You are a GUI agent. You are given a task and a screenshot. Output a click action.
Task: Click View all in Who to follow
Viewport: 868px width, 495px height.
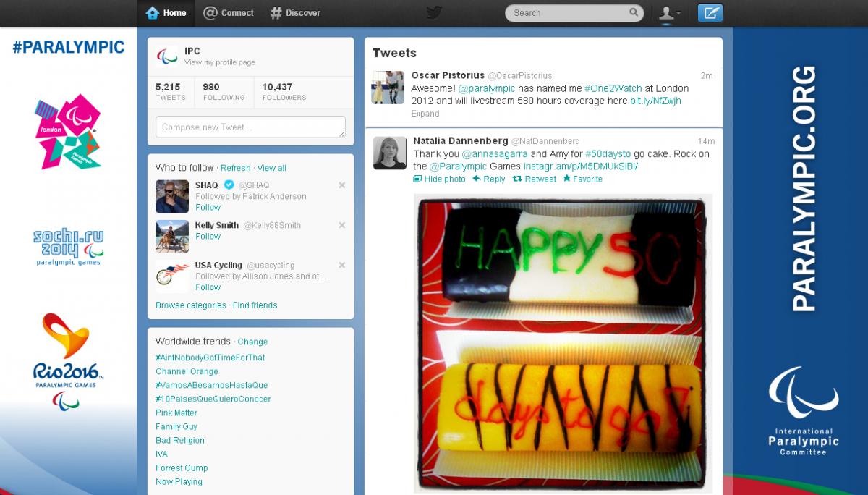point(272,168)
